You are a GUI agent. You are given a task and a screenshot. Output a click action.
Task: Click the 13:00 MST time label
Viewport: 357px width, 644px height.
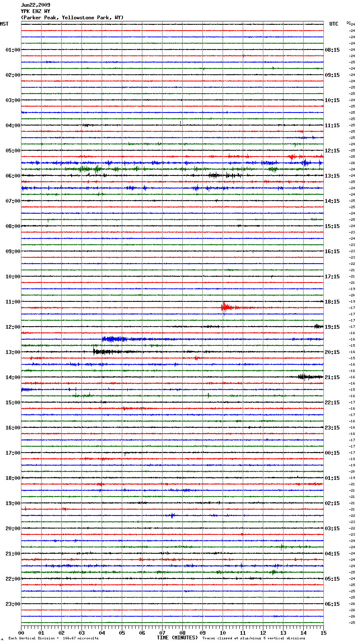point(13,352)
